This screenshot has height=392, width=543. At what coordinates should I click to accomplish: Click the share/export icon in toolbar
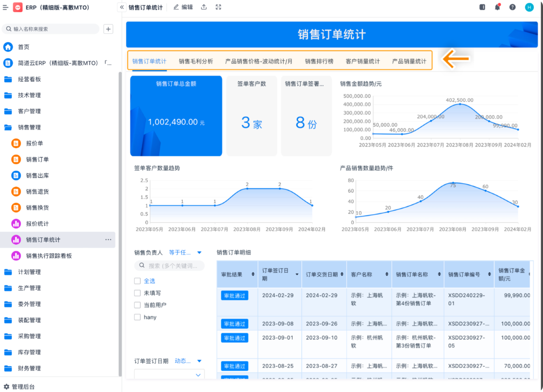click(204, 7)
